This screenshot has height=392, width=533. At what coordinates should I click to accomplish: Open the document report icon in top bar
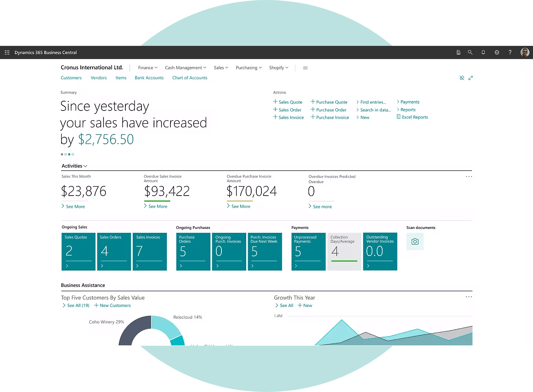459,52
